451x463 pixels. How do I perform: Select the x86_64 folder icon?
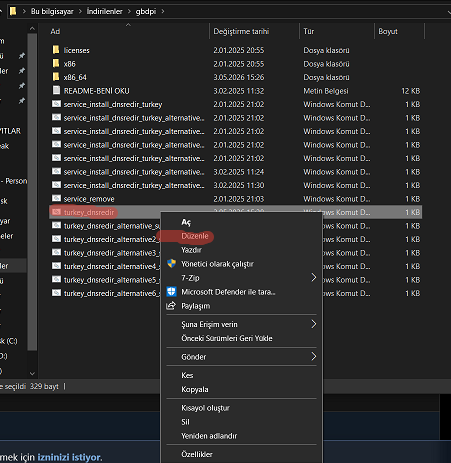click(x=56, y=77)
